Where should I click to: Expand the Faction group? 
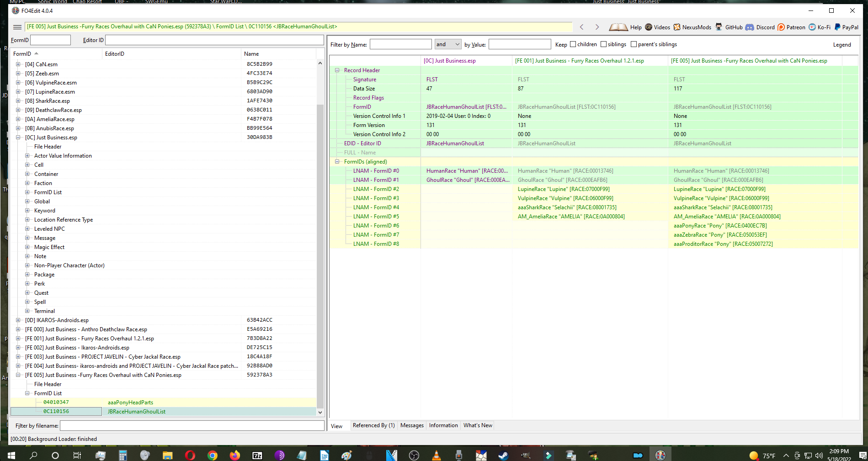point(27,183)
